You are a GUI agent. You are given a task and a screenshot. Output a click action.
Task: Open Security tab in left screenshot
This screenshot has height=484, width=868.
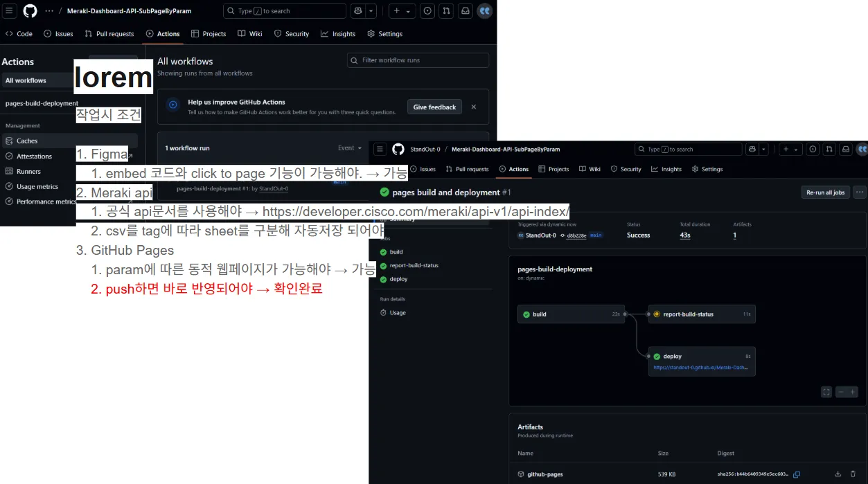click(292, 33)
